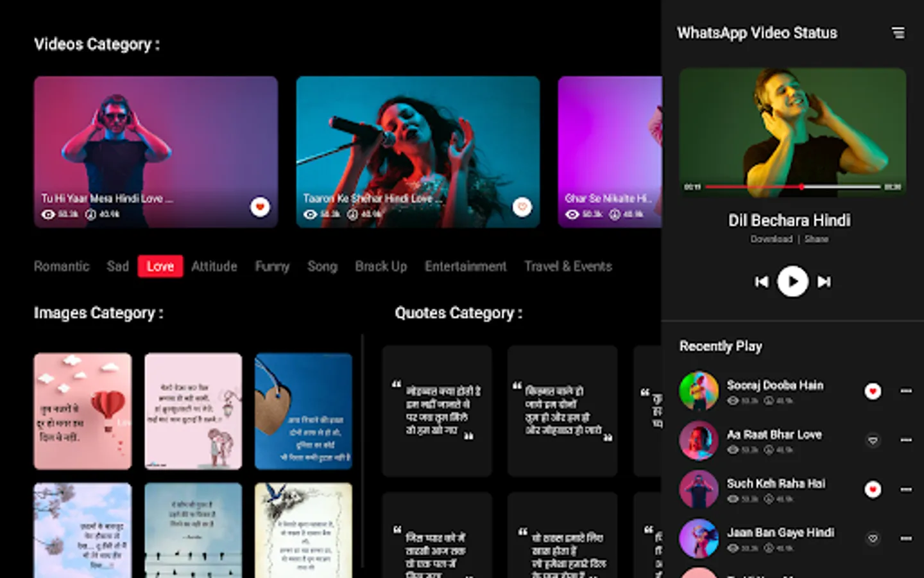Open the second quote card in bottom row
924x578 pixels.
tap(562, 536)
